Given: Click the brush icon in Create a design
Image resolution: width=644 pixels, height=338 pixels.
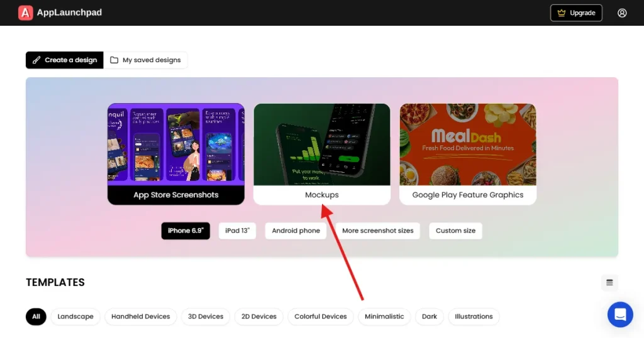Looking at the screenshot, I should coord(36,60).
